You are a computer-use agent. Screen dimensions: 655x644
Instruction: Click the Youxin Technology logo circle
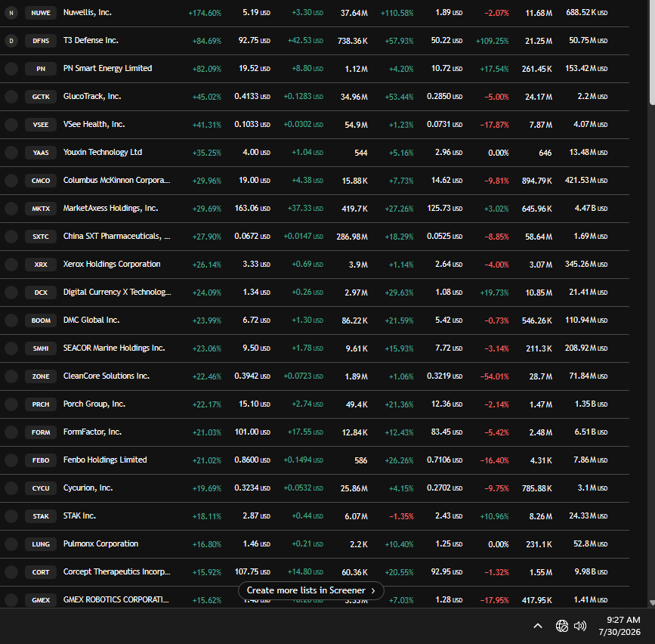(11, 153)
